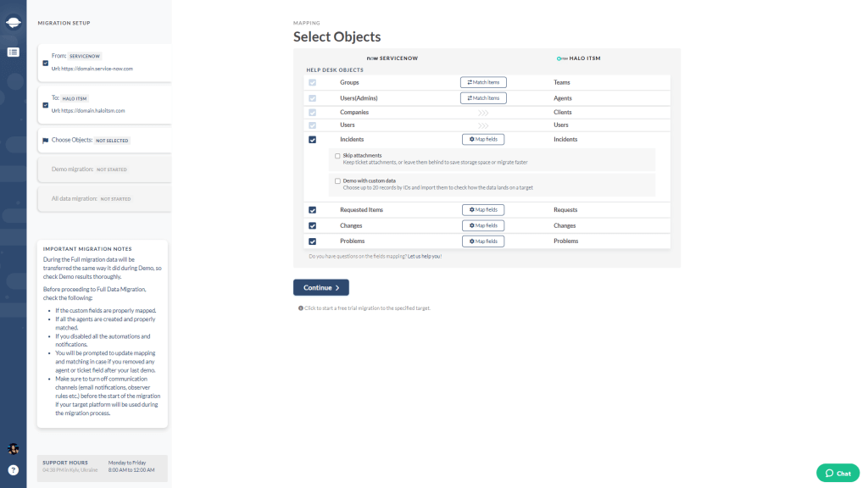Select the From: ServiceNow connection card

point(102,61)
